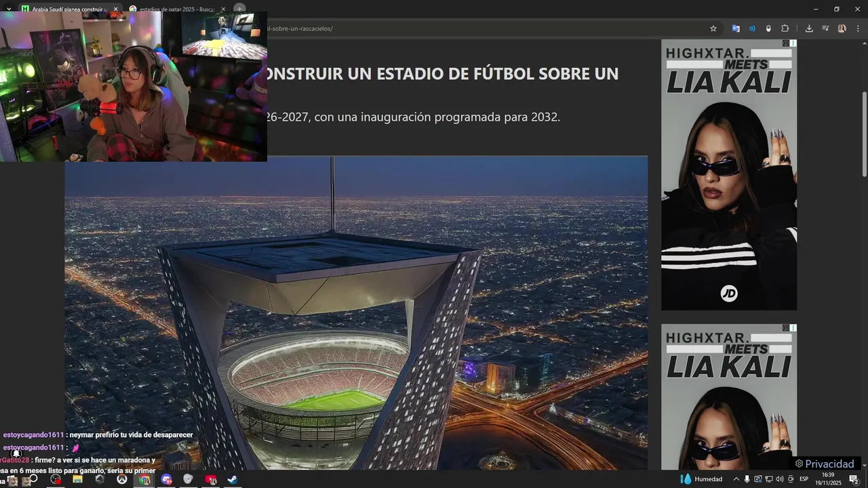Viewport: 868px width, 488px height.
Task: Open Overwatch from the taskbar
Action: point(122,479)
